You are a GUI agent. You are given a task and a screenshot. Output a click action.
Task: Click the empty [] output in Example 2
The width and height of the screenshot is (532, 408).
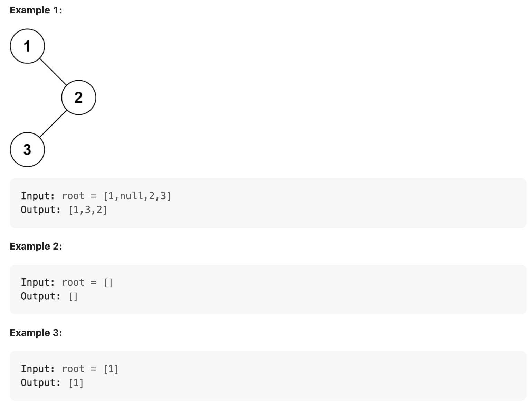tap(73, 296)
